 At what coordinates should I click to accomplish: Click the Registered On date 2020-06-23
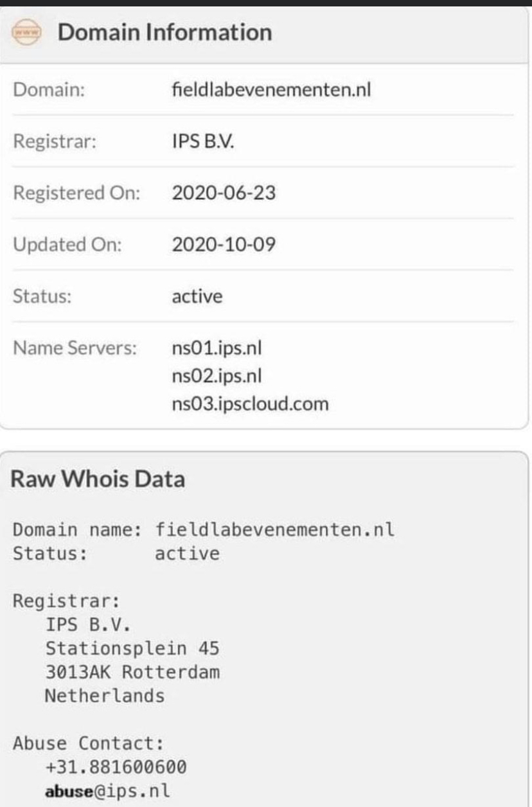tap(224, 192)
